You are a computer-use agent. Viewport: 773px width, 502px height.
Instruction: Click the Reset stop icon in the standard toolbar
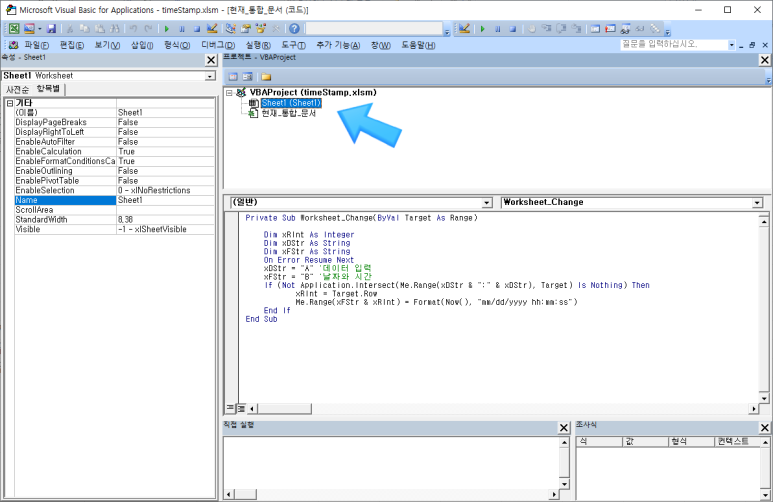click(x=197, y=29)
